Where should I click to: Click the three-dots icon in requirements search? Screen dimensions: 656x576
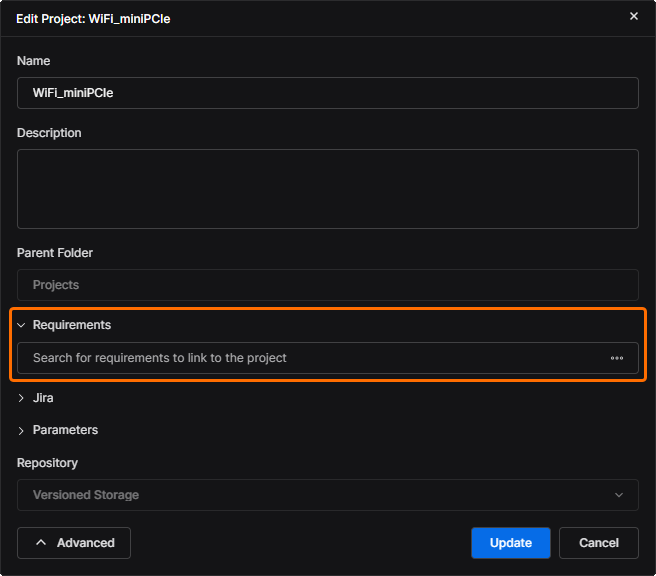617,358
